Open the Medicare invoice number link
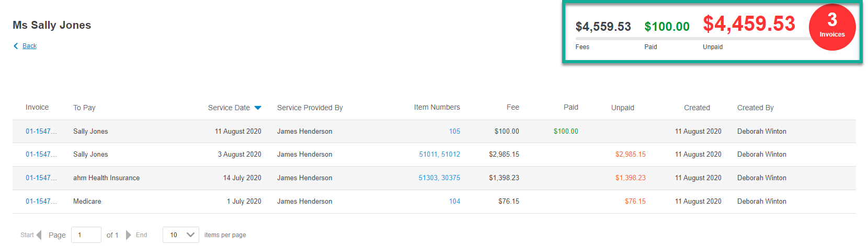This screenshot has height=246, width=868. pyautogui.click(x=41, y=201)
